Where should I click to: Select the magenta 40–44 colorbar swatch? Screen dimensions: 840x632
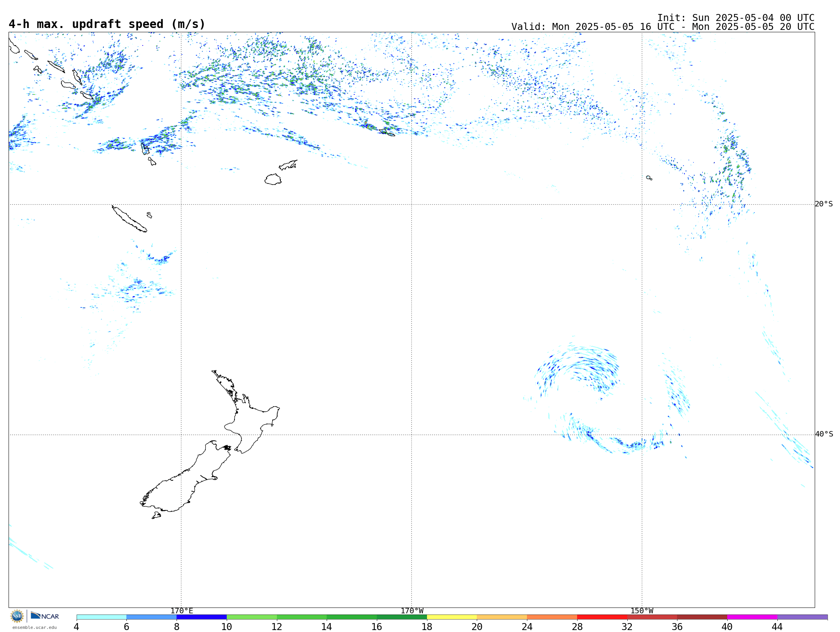tap(752, 617)
